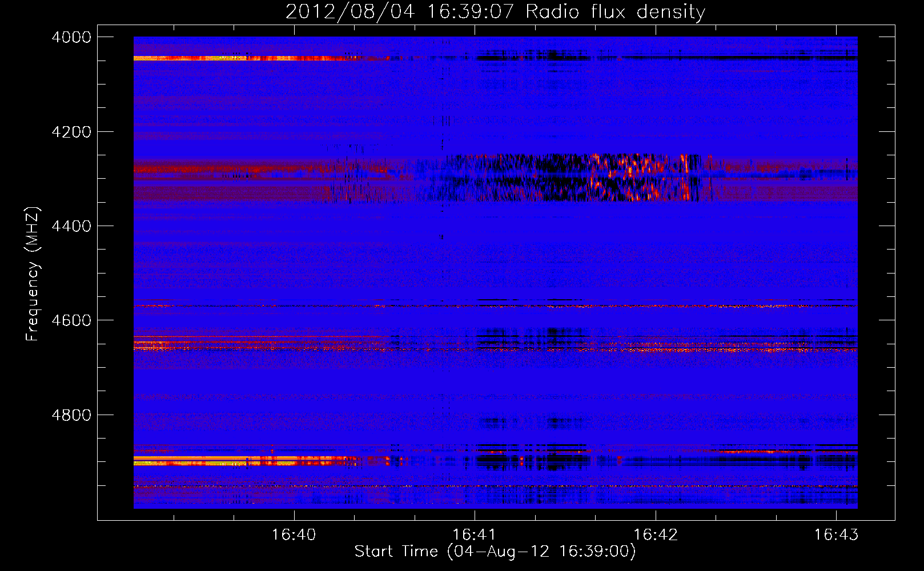This screenshot has height=571, width=924.
Task: Click the 16:42 time tick label
Action: point(656,535)
